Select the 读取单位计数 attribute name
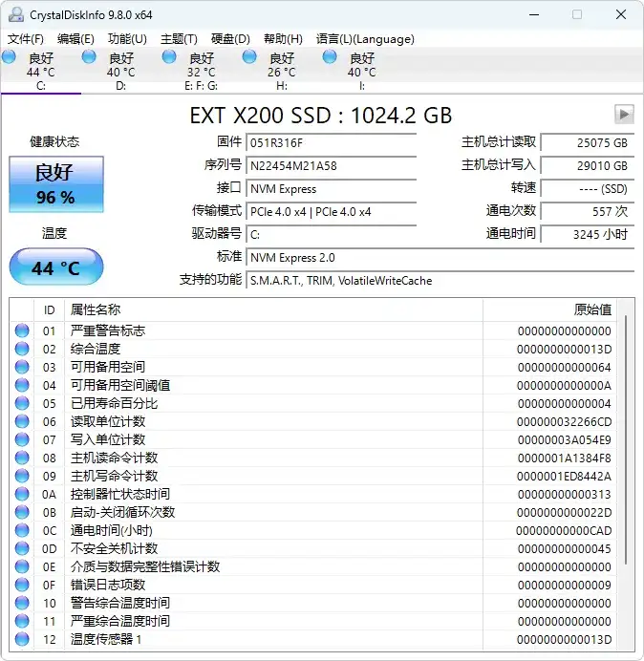Image resolution: width=644 pixels, height=661 pixels. click(x=108, y=421)
